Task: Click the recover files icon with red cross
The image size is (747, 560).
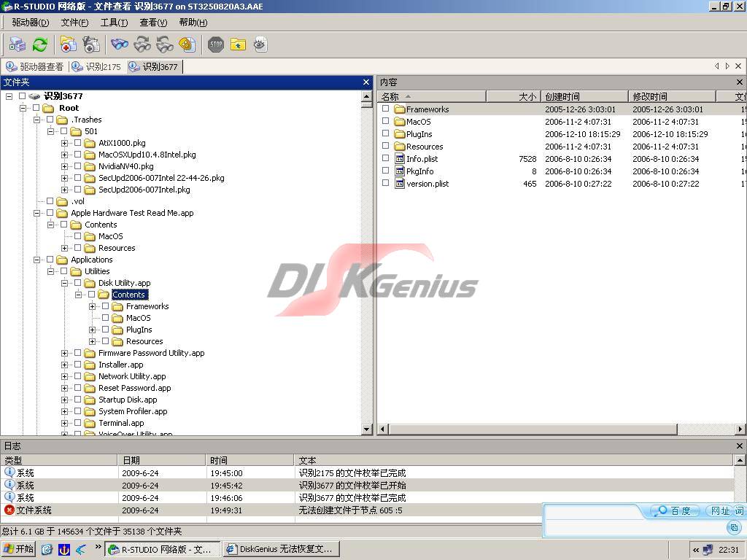Action: (68, 44)
